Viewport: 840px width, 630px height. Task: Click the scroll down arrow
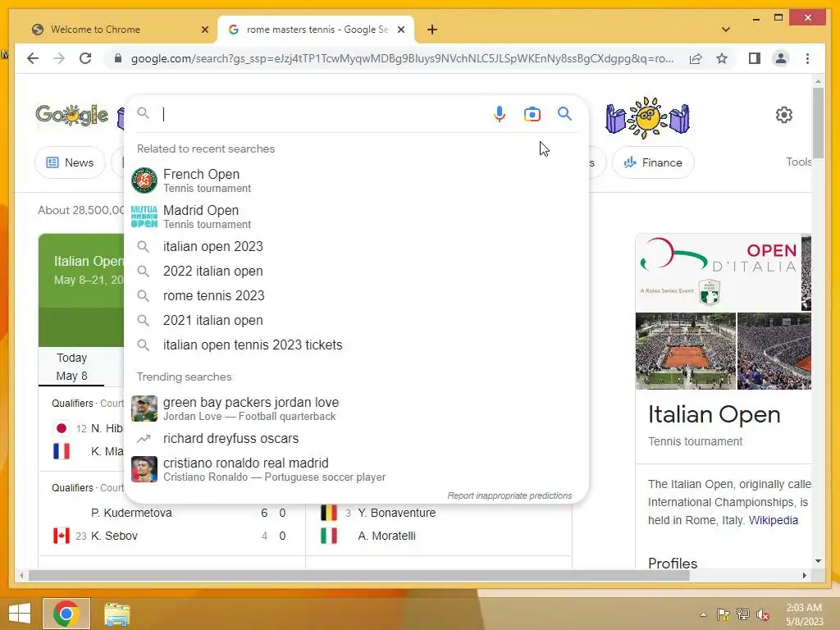[x=818, y=561]
